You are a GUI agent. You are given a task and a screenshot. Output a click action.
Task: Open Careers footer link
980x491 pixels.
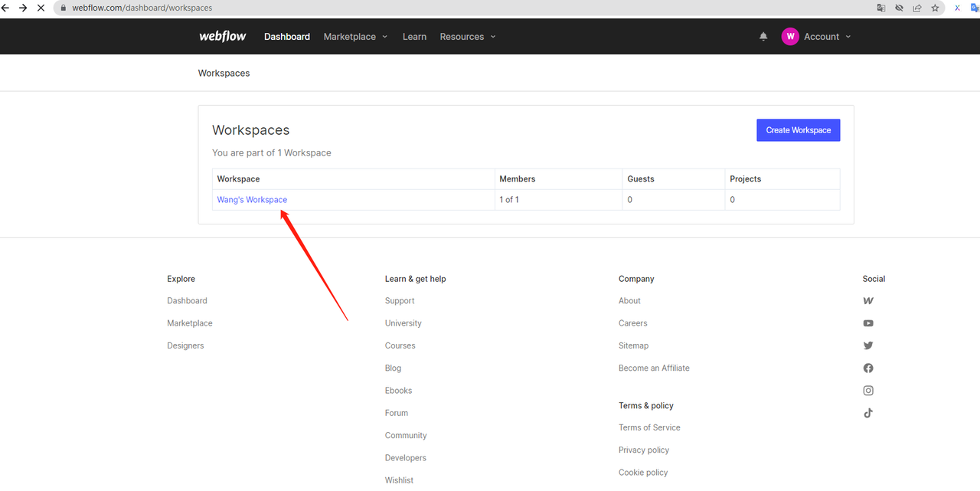633,323
